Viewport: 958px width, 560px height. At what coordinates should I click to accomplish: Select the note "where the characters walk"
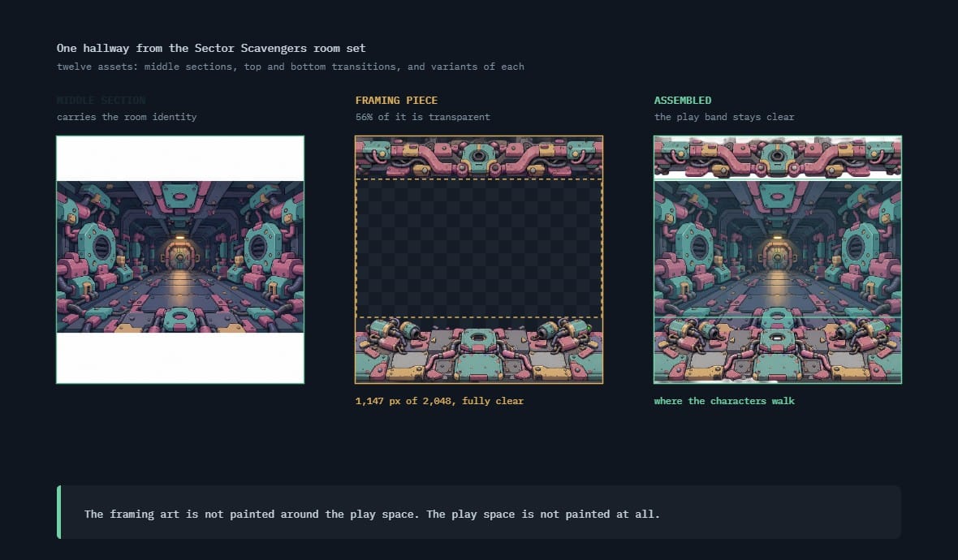point(724,401)
